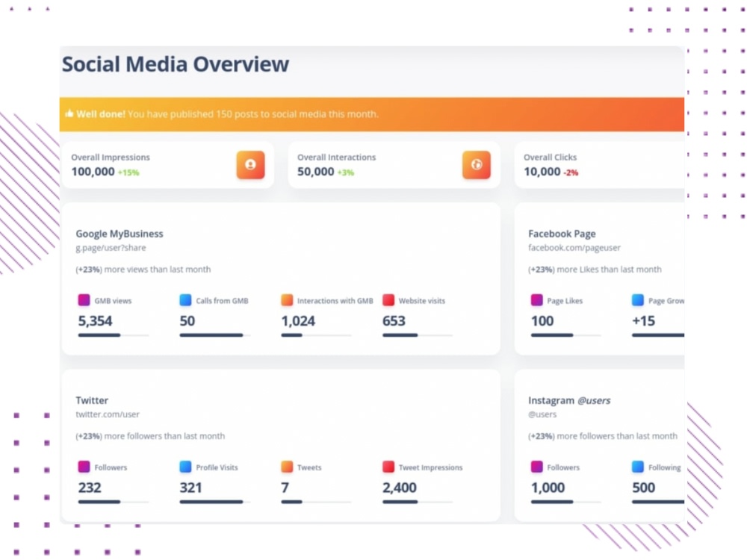Click the 2,400 Tweet Impressions value
The height and width of the screenshot is (560, 747).
(x=400, y=488)
